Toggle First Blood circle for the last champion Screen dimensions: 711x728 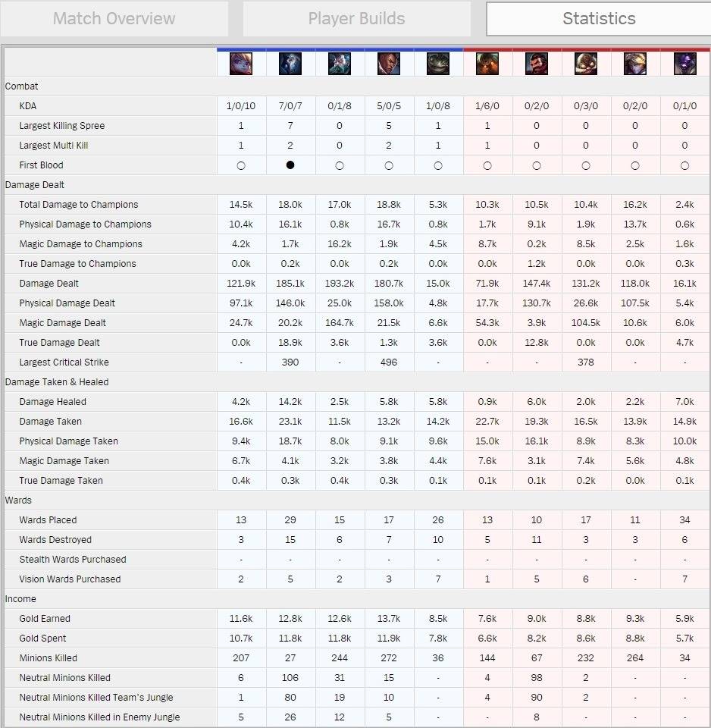684,165
